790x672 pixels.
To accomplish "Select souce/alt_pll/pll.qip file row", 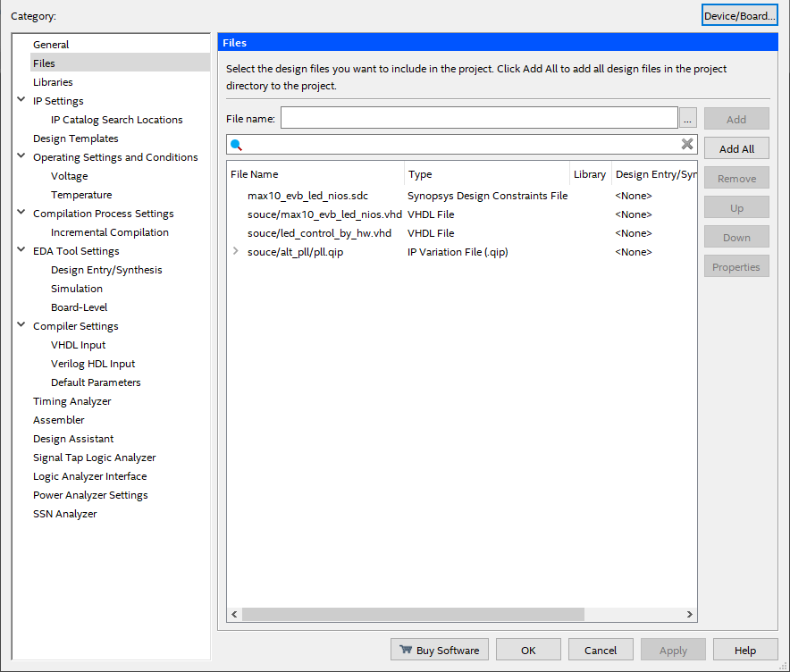I will click(462, 252).
